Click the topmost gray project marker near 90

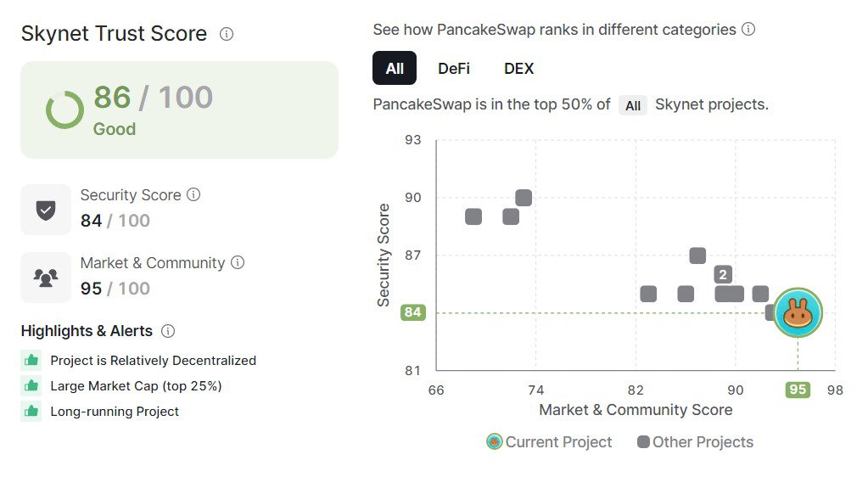[x=524, y=198]
